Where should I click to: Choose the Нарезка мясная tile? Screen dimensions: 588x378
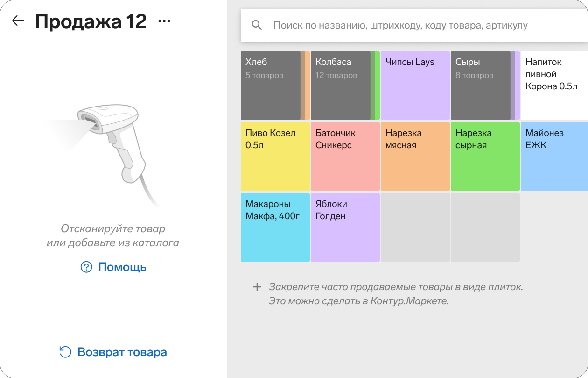415,157
